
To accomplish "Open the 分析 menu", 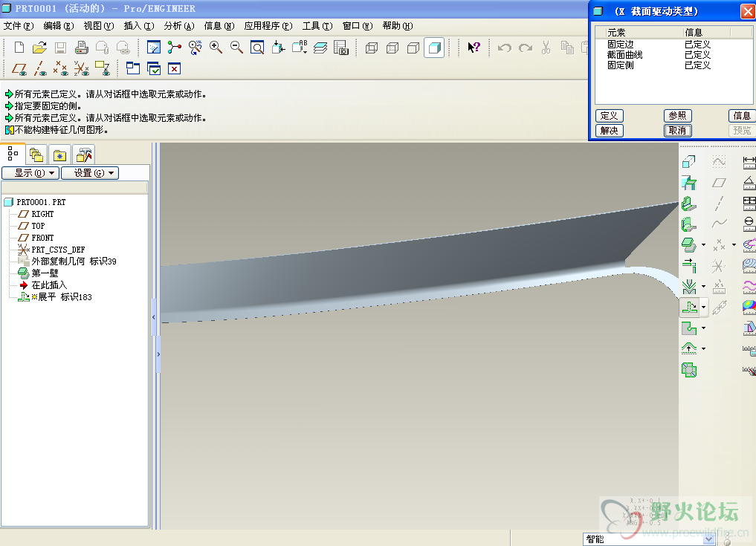I will click(x=179, y=26).
